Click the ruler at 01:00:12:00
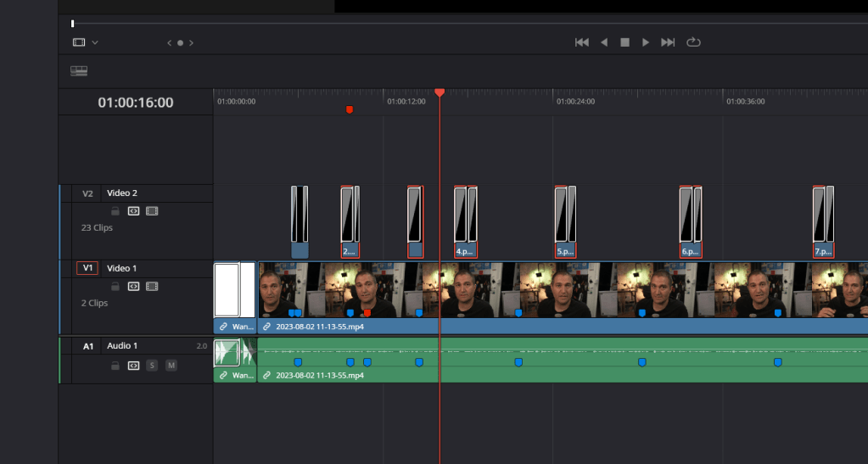Viewport: 868px width, 464px height. tap(406, 102)
